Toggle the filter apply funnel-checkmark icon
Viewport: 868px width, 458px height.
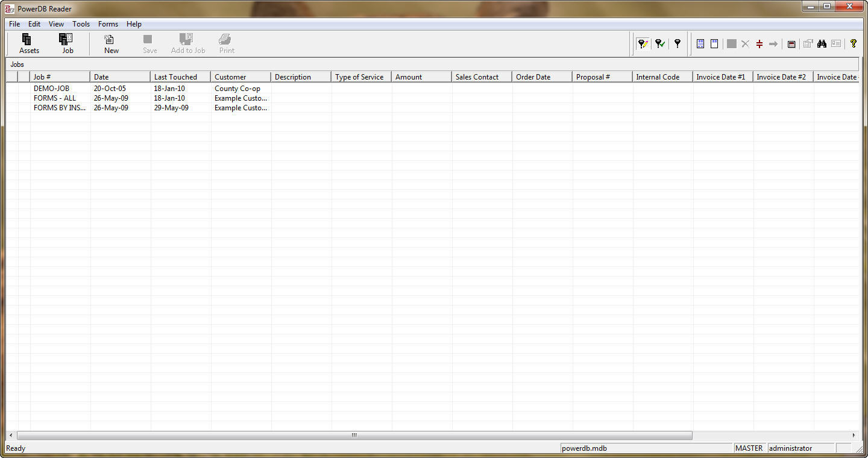(x=659, y=43)
